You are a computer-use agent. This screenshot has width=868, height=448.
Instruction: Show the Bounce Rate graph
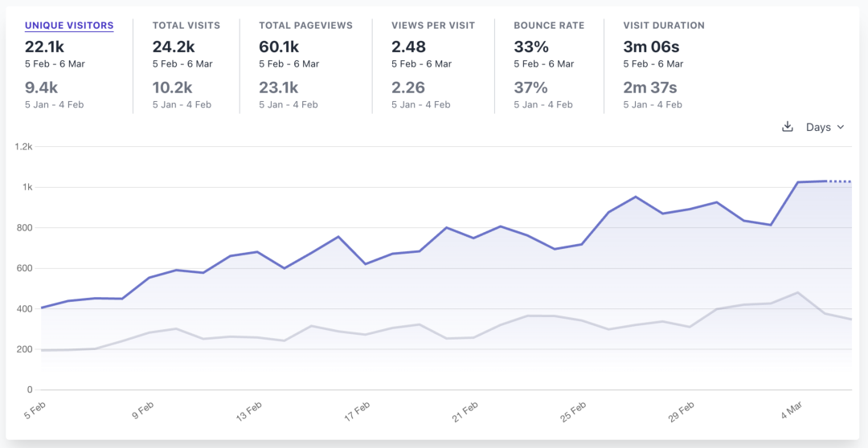click(549, 26)
